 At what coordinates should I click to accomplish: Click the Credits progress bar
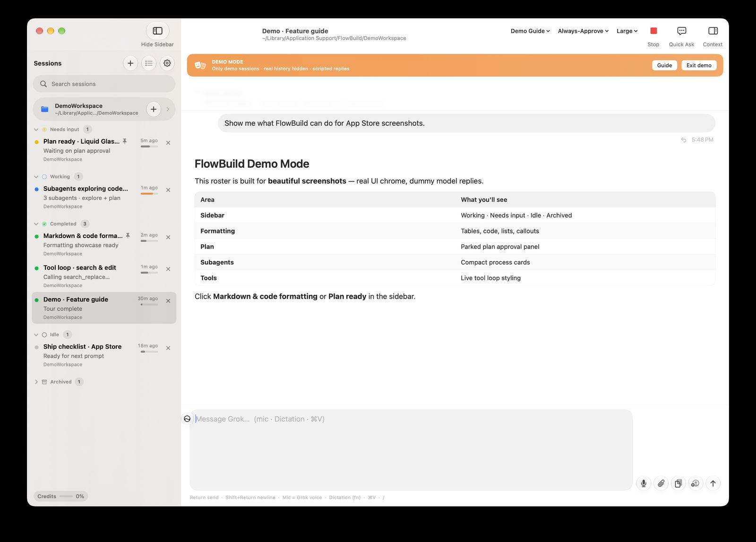(66, 496)
